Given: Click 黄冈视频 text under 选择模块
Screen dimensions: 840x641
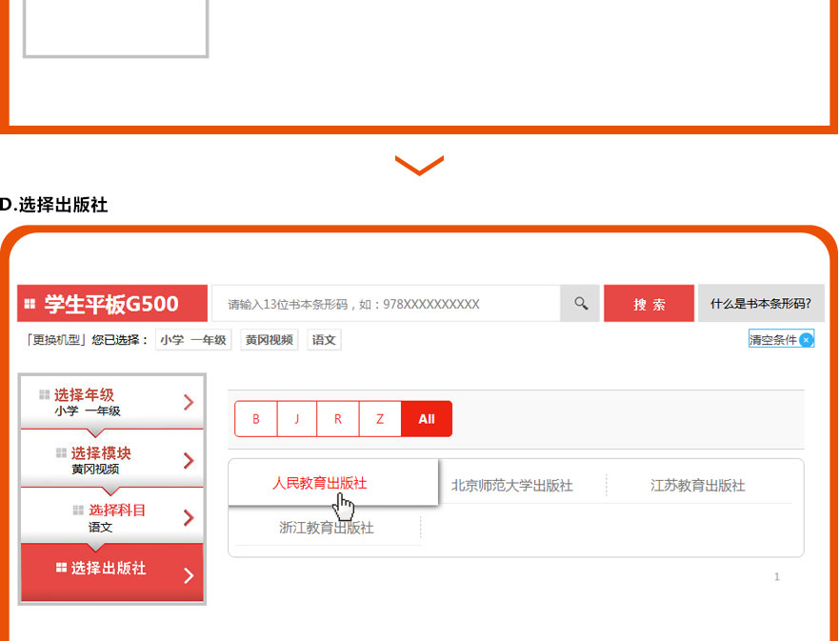Looking at the screenshot, I should [x=95, y=469].
